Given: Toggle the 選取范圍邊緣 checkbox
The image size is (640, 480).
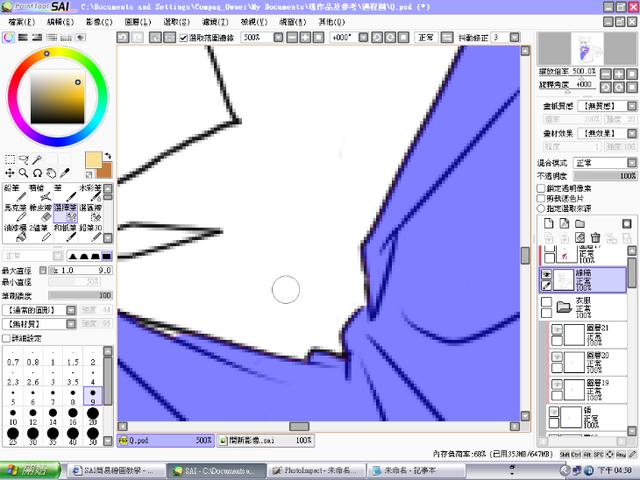Looking at the screenshot, I should (183, 38).
